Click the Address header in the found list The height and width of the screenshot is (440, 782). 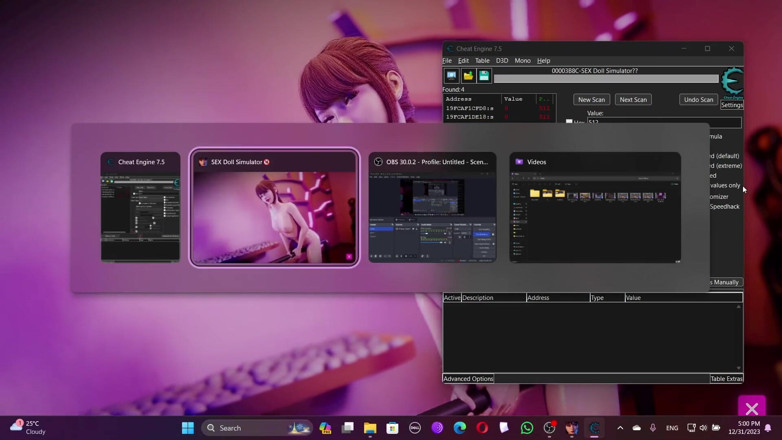(x=472, y=99)
